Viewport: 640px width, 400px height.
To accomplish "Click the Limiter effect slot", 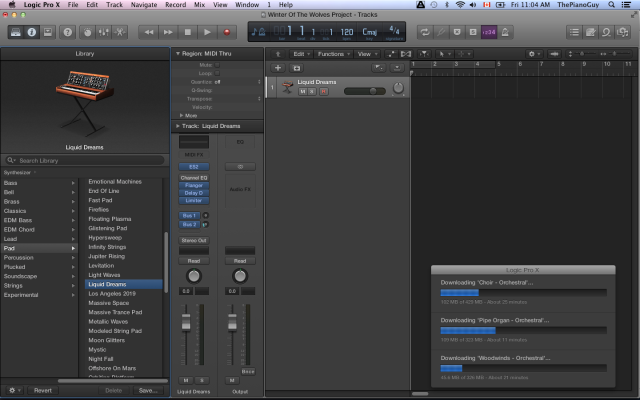I will point(194,200).
